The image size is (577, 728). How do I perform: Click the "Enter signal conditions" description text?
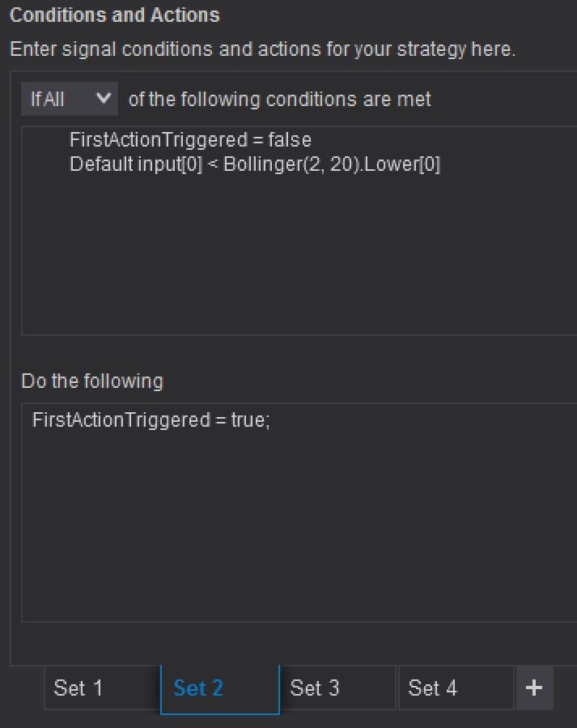(262, 49)
